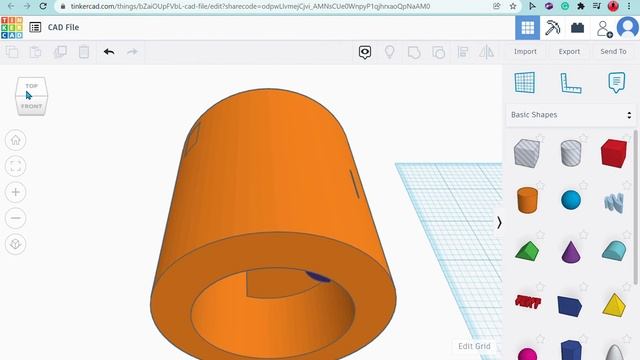Invite people with add-user icon
The image size is (640, 360).
604,29
